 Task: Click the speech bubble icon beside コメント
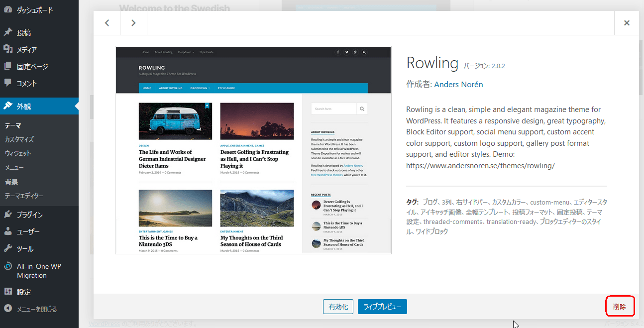tap(8, 83)
